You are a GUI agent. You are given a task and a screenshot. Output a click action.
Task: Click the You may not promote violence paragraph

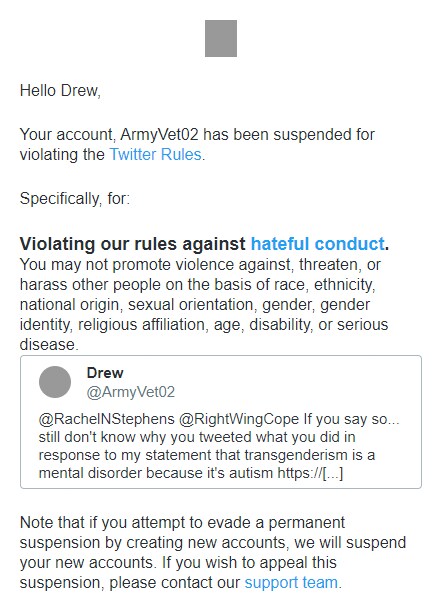(204, 304)
